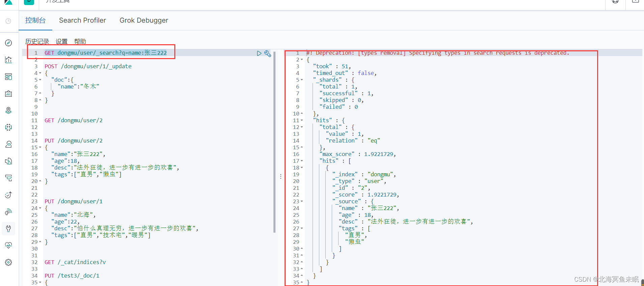The image size is (644, 286).
Task: Click the PUT /test3/_doc/1 line
Action: (x=72, y=276)
